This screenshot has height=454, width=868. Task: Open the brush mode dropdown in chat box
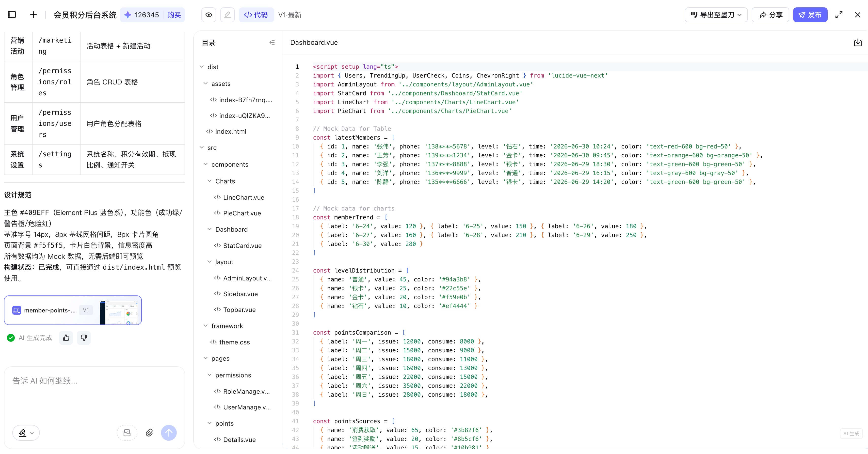[26, 433]
